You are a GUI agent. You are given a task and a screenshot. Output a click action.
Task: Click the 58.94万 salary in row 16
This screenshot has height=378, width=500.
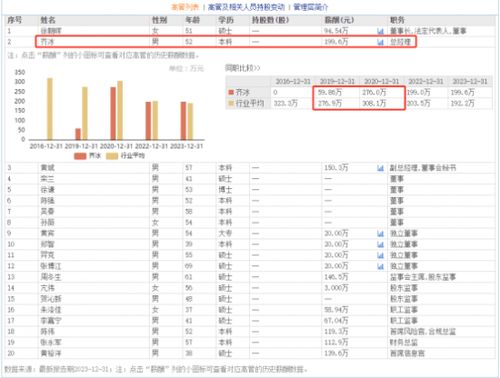tap(336, 310)
